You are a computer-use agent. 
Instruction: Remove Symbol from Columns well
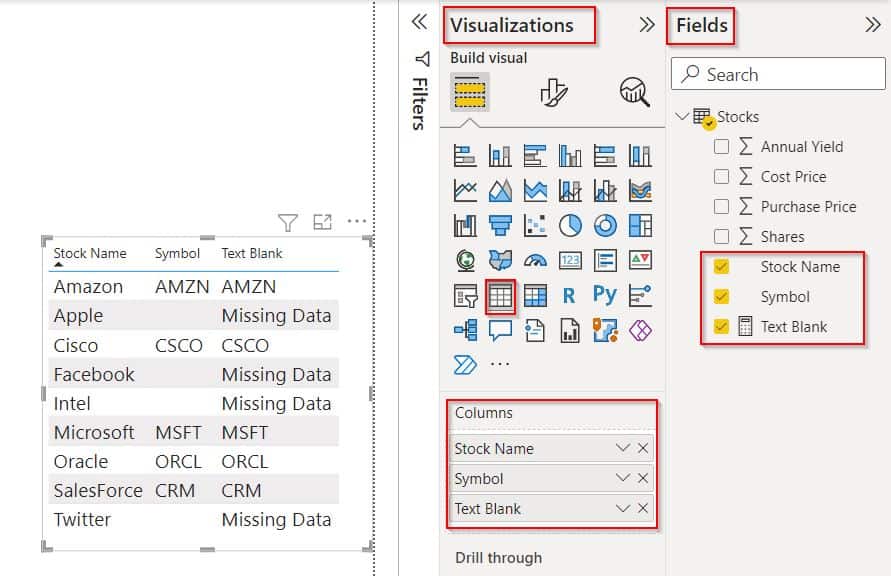pyautogui.click(x=643, y=478)
